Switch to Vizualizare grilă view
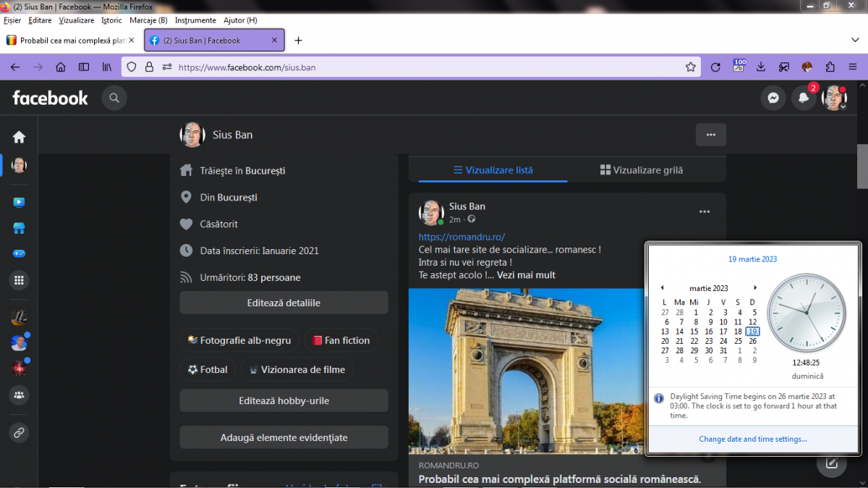 (x=642, y=170)
